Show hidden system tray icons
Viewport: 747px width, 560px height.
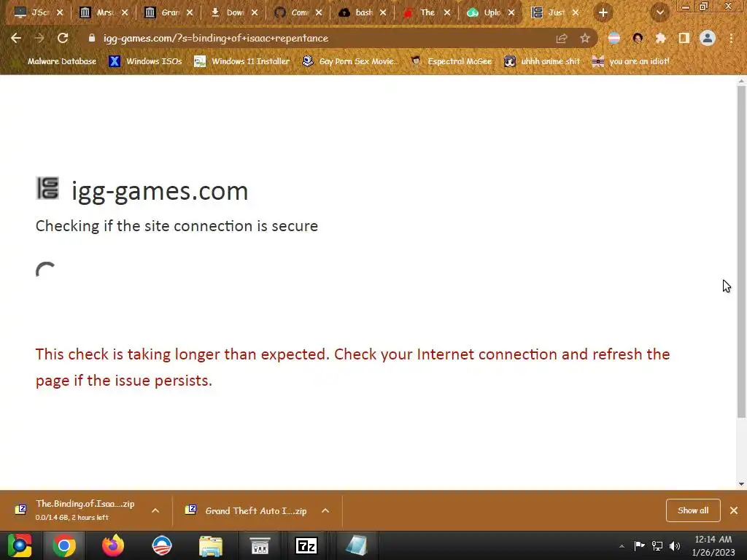[622, 546]
